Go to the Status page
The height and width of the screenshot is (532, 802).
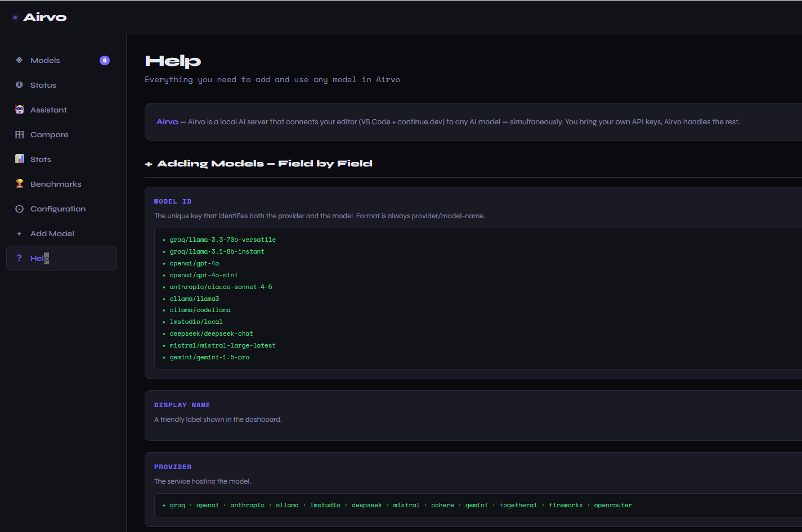click(62, 85)
